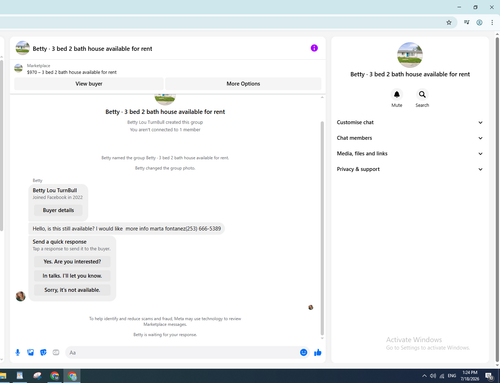The height and width of the screenshot is (383, 500).
Task: Open the Chrome profile avatar
Action: click(x=479, y=22)
